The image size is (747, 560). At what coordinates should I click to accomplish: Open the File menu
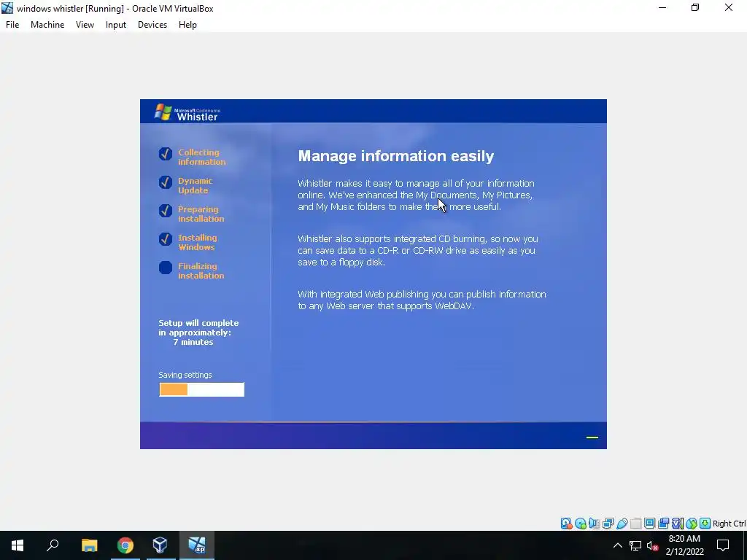click(x=12, y=25)
